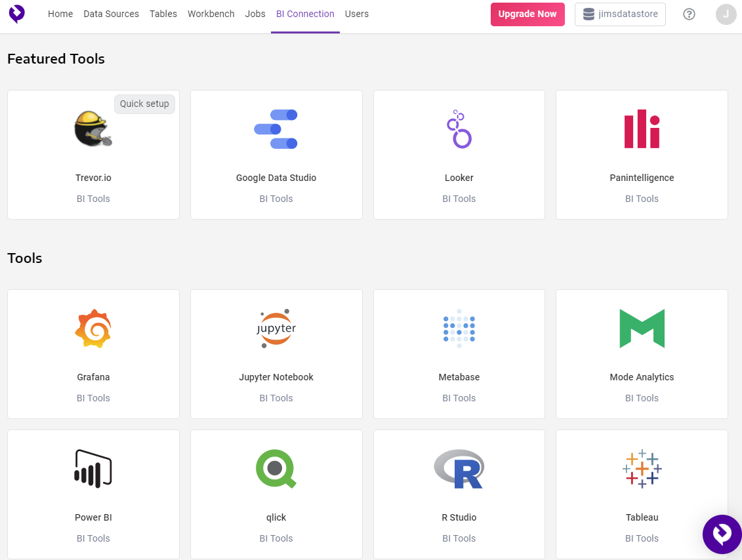Click the Metabase dotted logo
The height and width of the screenshot is (560, 742).
(459, 329)
